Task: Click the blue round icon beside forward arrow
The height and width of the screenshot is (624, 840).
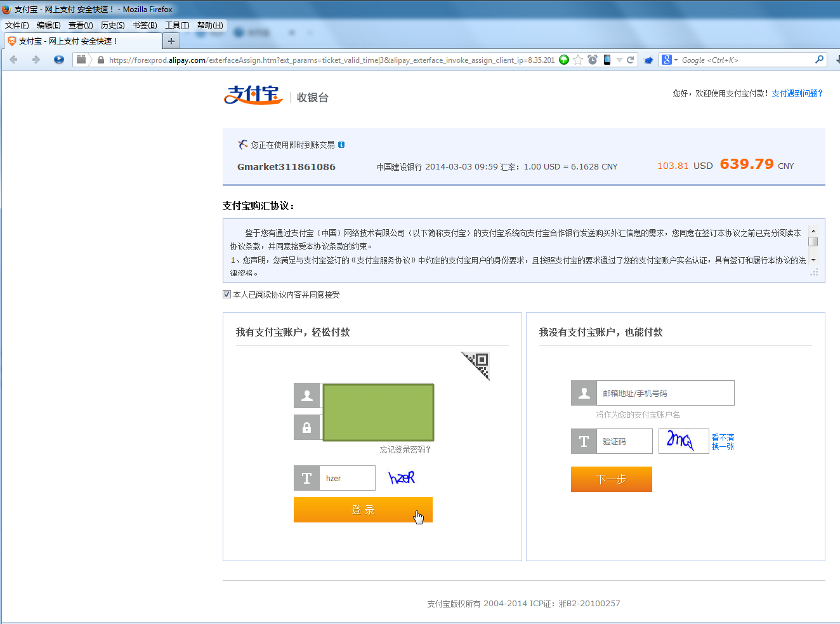Action: (x=59, y=60)
